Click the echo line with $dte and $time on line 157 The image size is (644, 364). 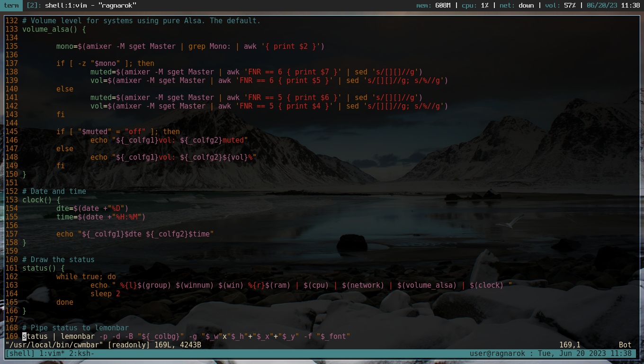pyautogui.click(x=135, y=234)
